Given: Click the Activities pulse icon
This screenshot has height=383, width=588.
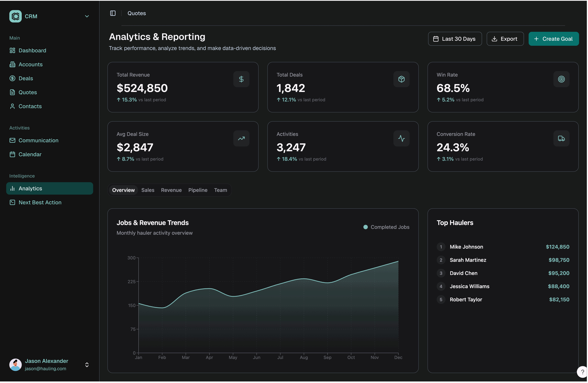Looking at the screenshot, I should 402,139.
